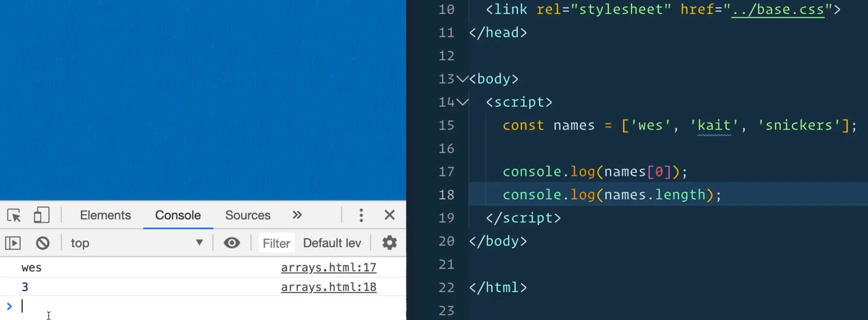Open DevTools three-dot options menu
Image resolution: width=868 pixels, height=320 pixels.
(361, 215)
